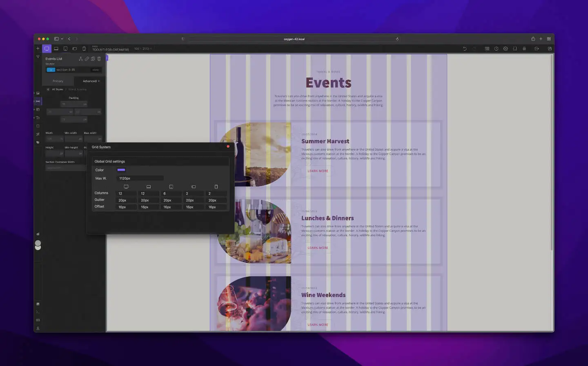Open the Advanced tab dropdown

(91, 81)
